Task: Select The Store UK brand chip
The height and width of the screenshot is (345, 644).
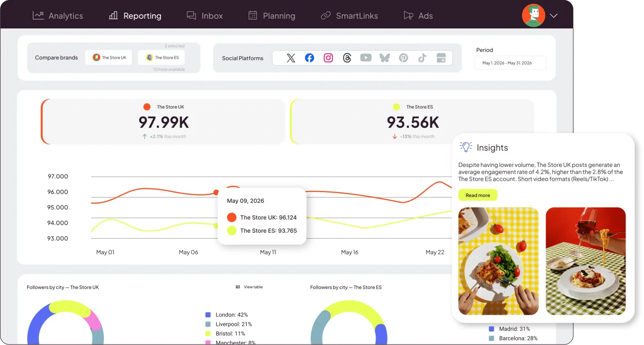Action: (x=109, y=57)
